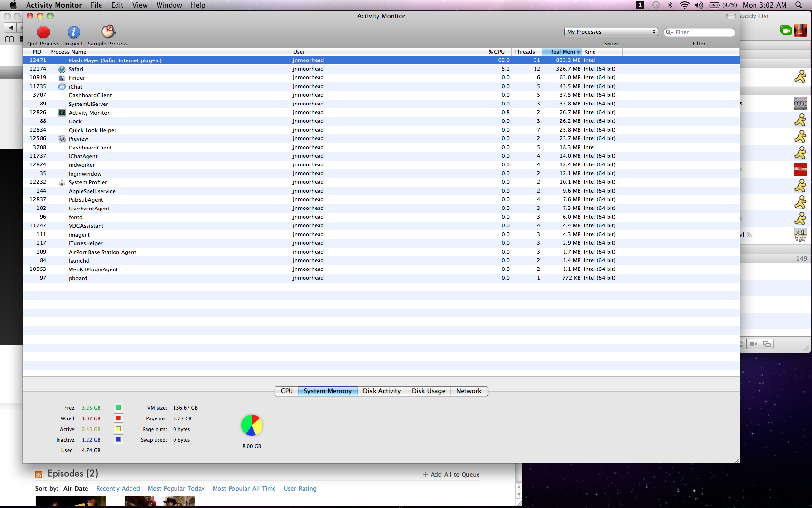This screenshot has height=508, width=812.
Task: Open the Inspect info icon
Action: [x=73, y=32]
